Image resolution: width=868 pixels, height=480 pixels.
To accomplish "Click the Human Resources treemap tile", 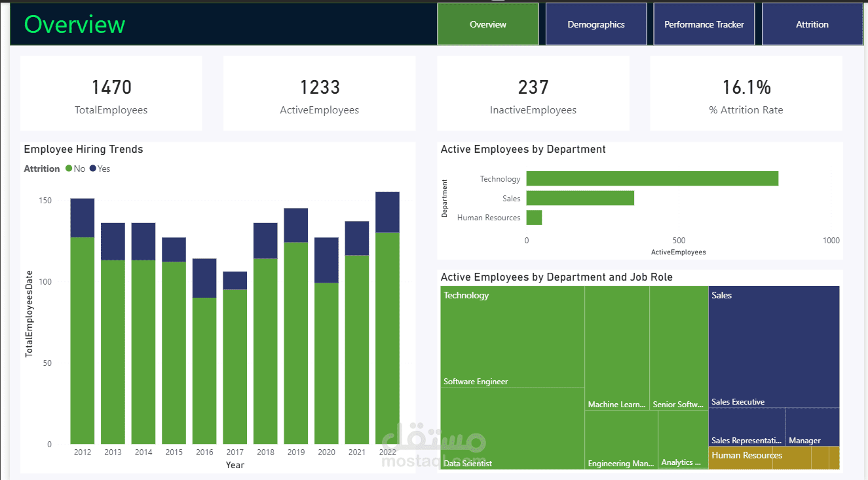I will pos(774,458).
